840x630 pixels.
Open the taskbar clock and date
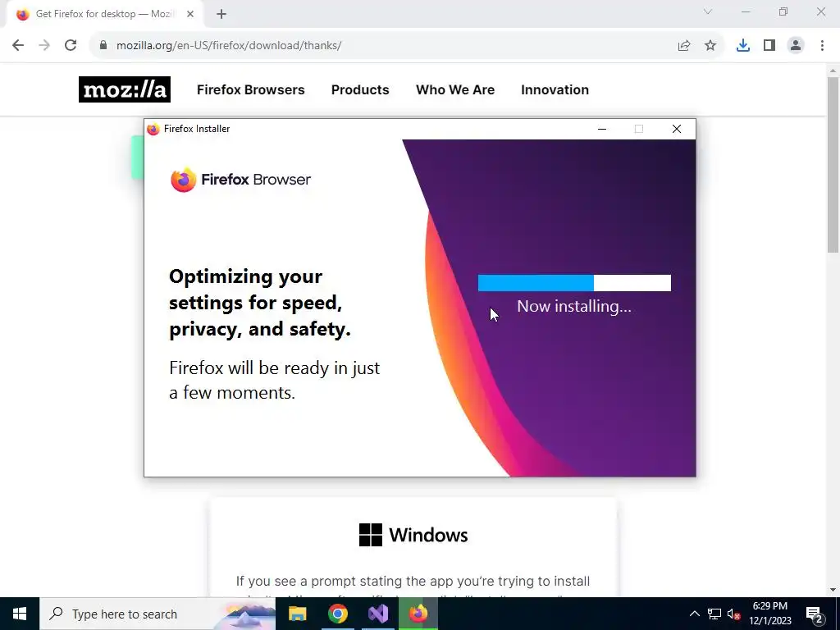click(769, 614)
